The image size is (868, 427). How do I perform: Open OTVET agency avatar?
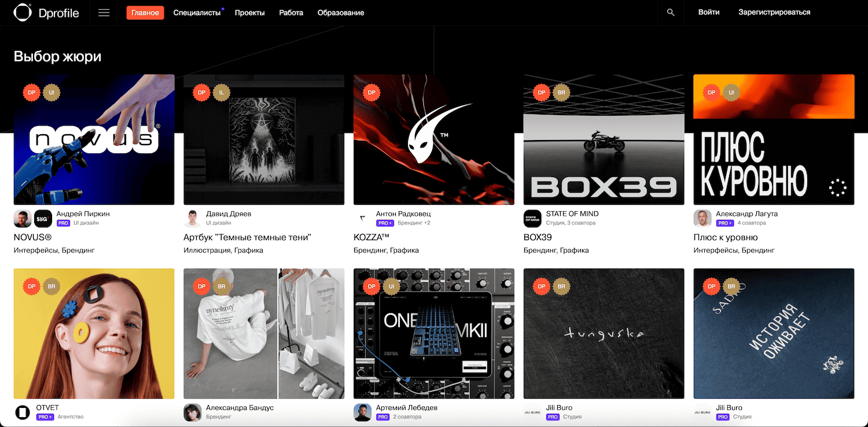(23, 412)
